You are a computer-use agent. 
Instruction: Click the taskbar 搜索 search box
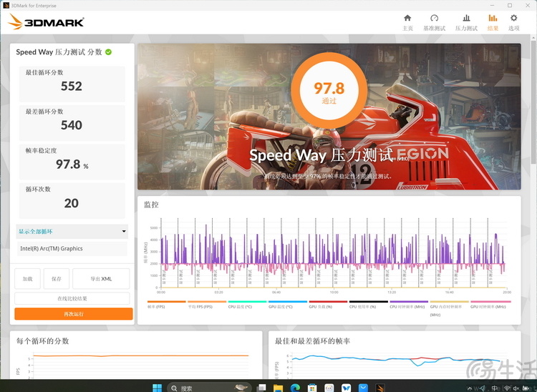point(209,388)
